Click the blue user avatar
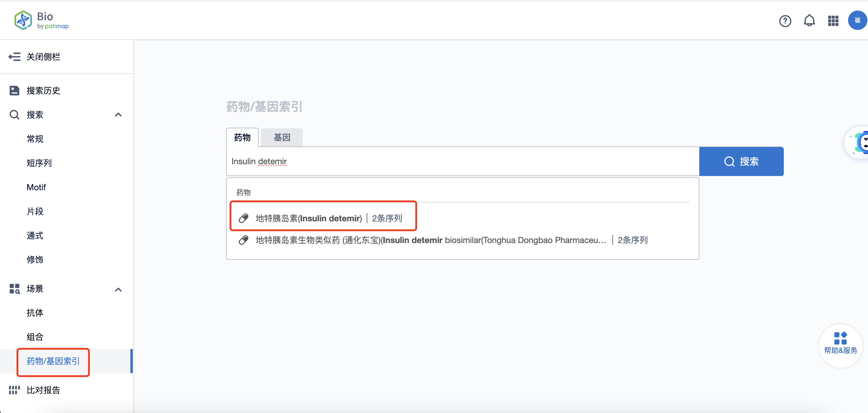 [x=857, y=21]
